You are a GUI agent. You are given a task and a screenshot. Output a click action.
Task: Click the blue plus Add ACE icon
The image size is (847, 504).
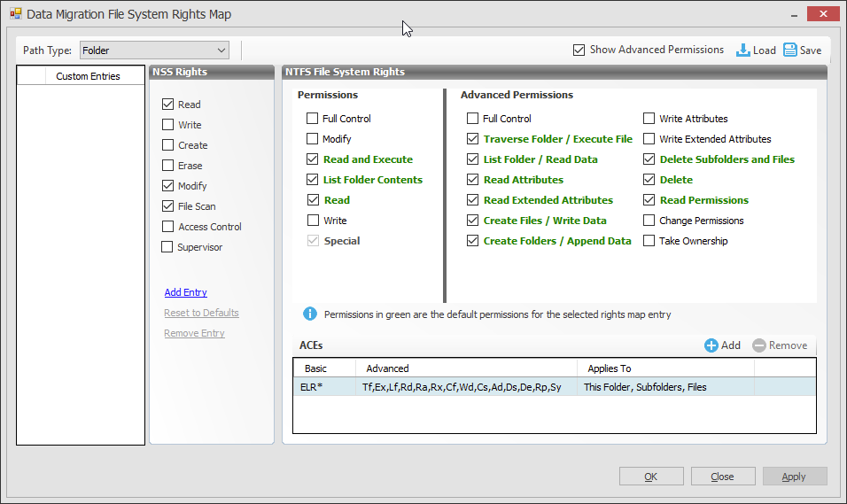711,345
